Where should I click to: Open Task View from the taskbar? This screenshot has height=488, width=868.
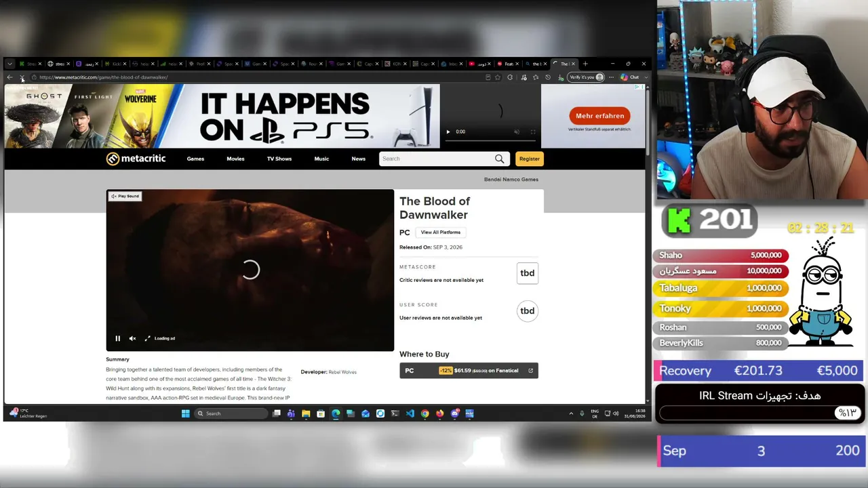pyautogui.click(x=277, y=413)
